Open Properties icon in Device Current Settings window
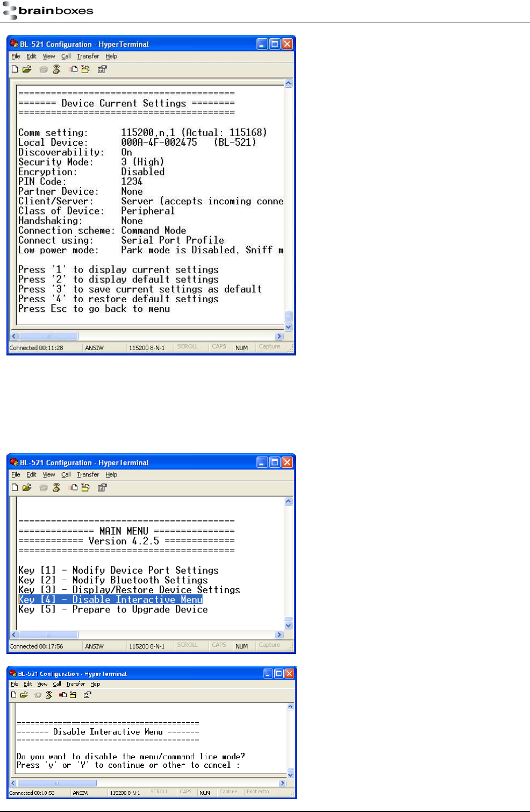 [x=102, y=69]
